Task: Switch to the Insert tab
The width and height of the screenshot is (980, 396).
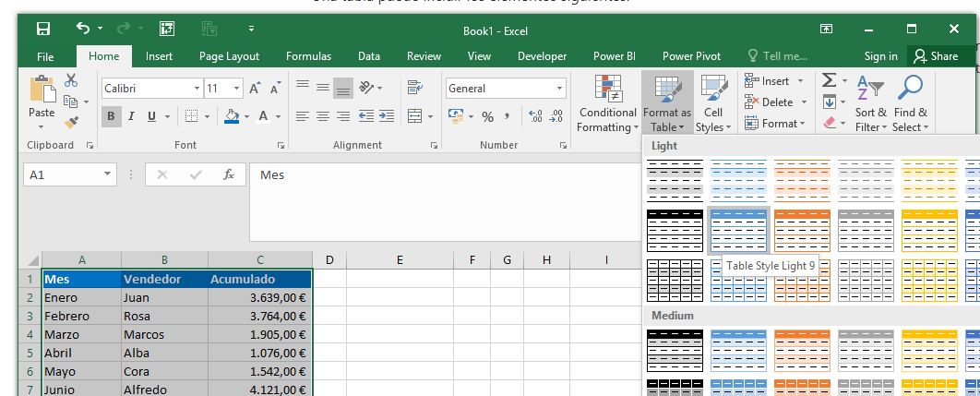Action: pos(159,56)
